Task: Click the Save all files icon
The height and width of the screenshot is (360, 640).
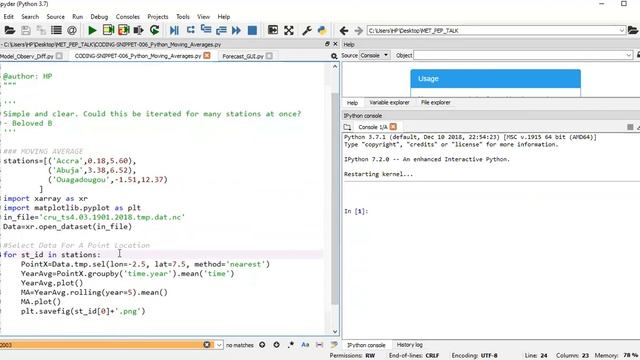Action: click(41, 30)
